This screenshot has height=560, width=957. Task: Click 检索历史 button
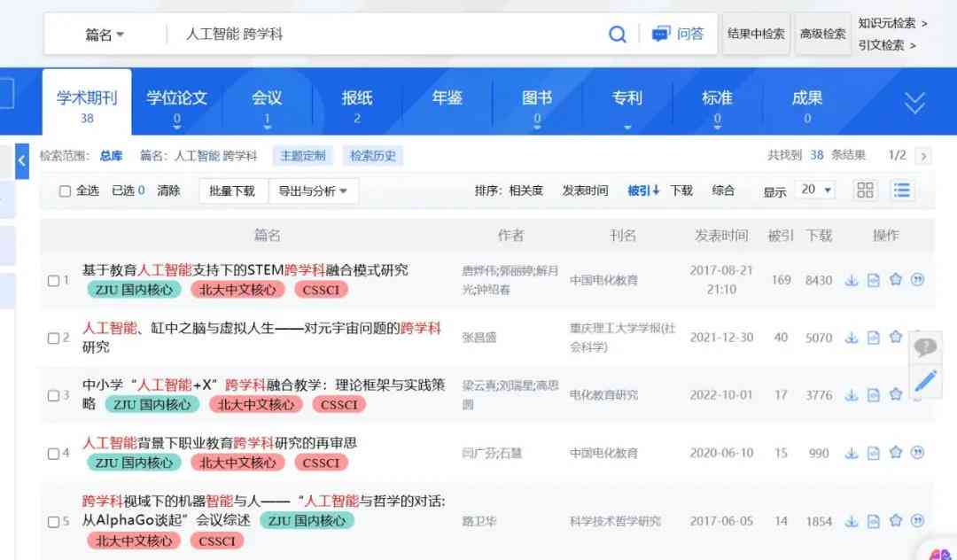372,156
